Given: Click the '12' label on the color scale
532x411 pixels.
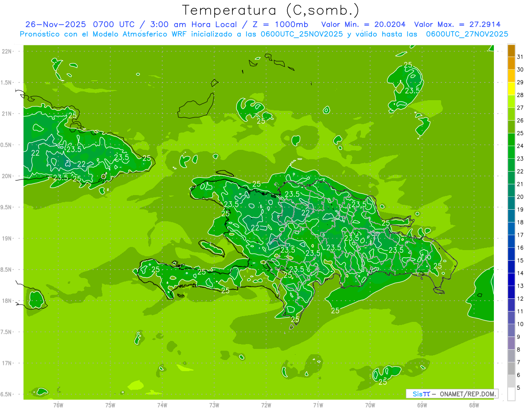Looking at the screenshot, I should point(520,299).
